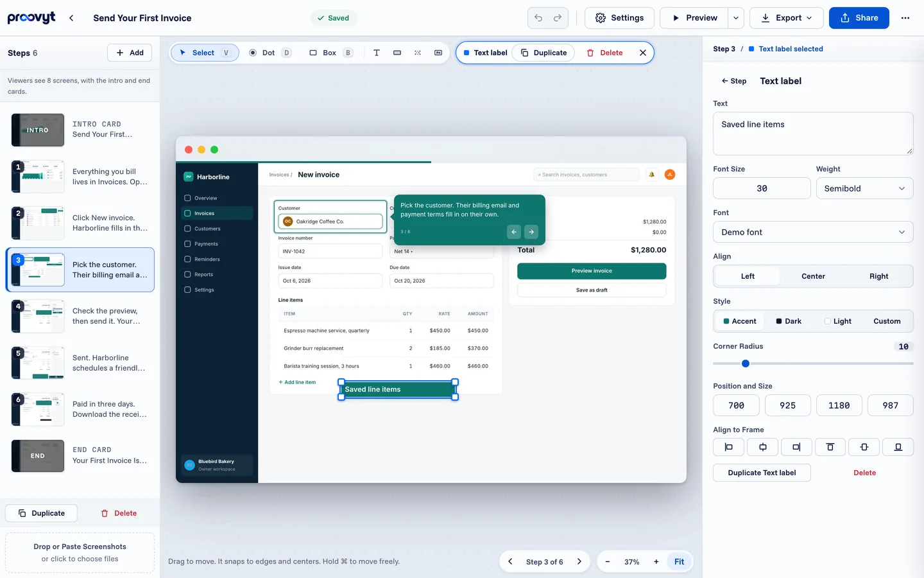924x578 pixels.
Task: Align label to frame's top edge
Action: (x=830, y=447)
